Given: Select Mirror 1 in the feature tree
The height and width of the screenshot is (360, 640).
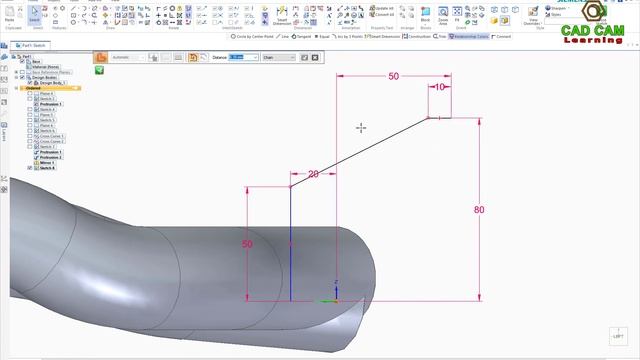Looking at the screenshot, I should (x=47, y=162).
